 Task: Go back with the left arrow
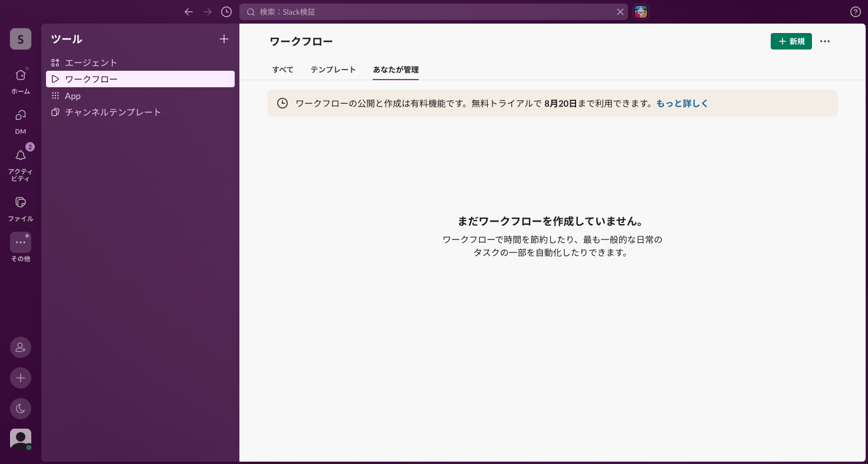[189, 12]
